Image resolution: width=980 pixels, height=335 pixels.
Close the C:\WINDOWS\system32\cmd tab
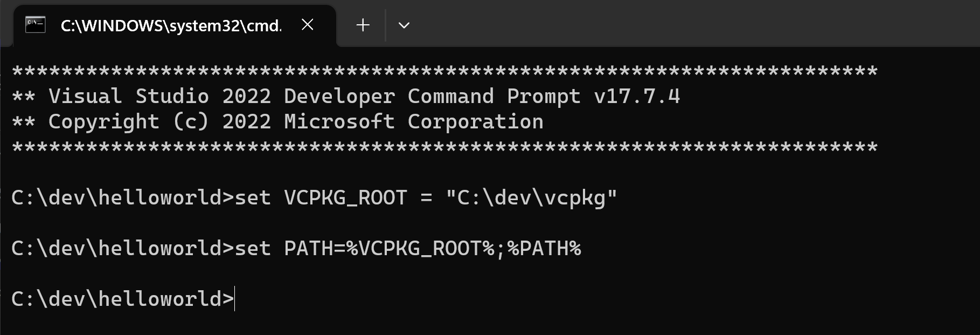pos(307,24)
